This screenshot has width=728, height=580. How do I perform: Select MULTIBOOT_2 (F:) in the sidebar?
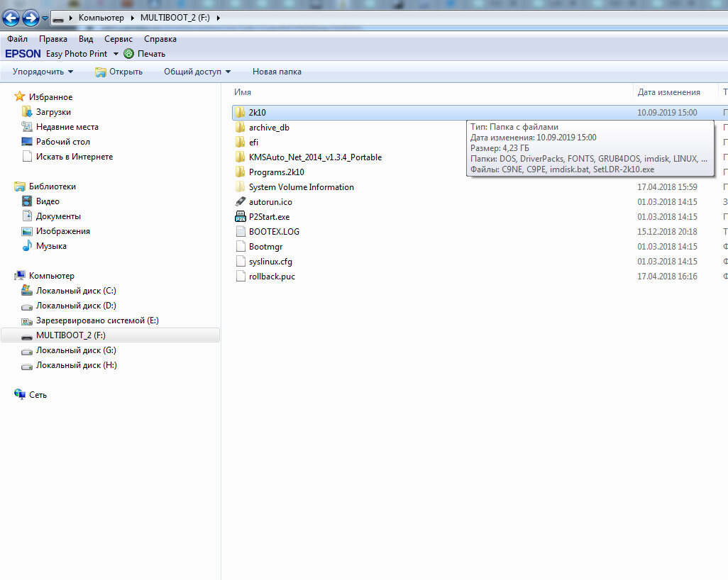coord(110,335)
